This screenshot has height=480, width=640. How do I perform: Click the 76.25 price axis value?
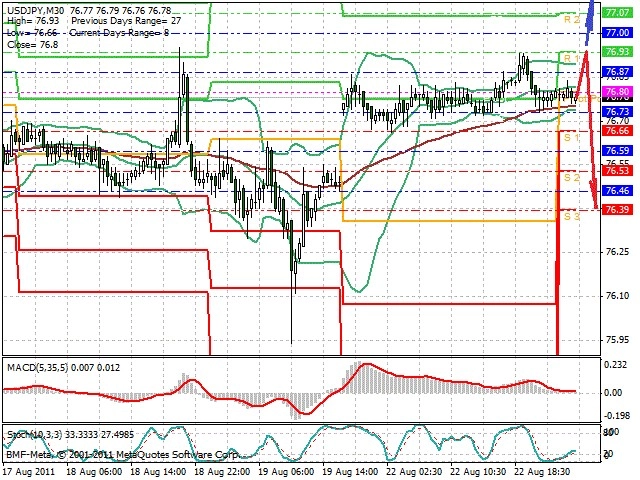coord(617,252)
